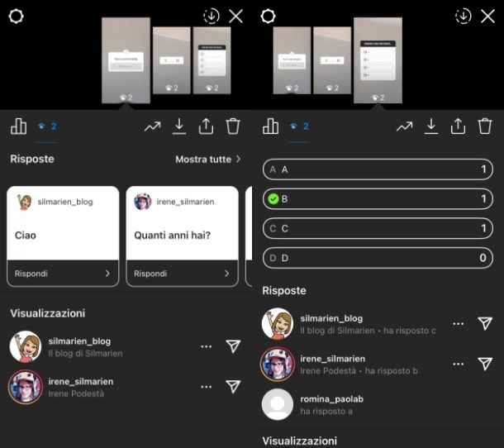Share the story from right toolbar
The width and height of the screenshot is (504, 448).
458,126
